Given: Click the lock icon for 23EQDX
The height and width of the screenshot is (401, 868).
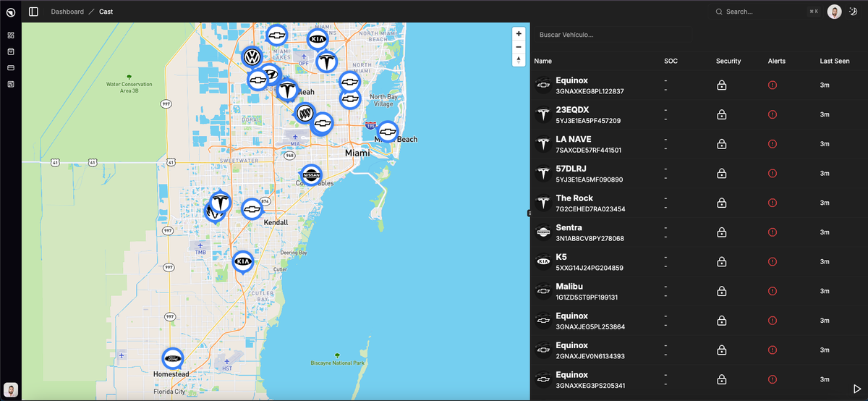Looking at the screenshot, I should pos(721,114).
